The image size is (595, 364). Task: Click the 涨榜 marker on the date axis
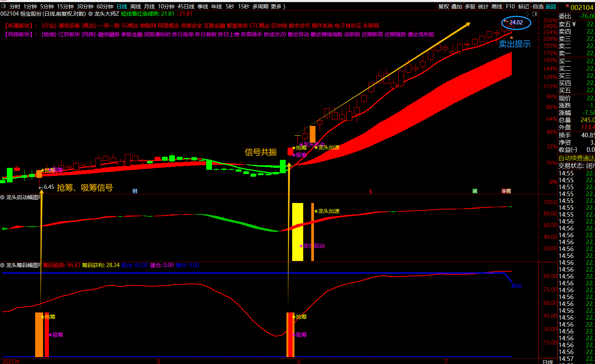[506, 191]
